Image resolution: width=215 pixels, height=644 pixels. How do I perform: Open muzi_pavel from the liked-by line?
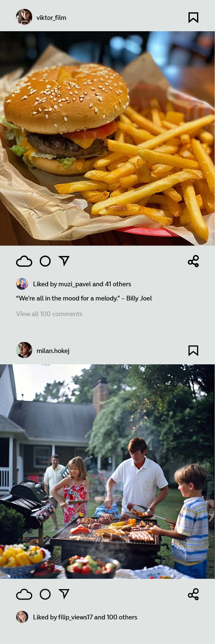[74, 284]
